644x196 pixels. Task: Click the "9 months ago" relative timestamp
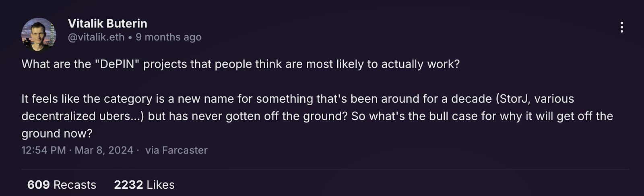click(x=168, y=37)
